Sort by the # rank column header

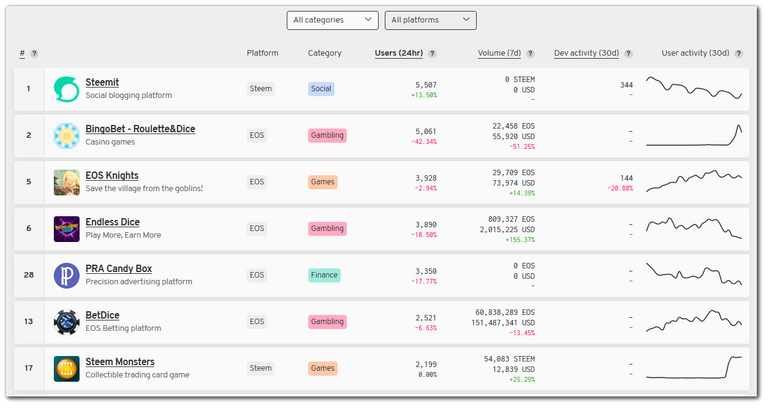22,53
